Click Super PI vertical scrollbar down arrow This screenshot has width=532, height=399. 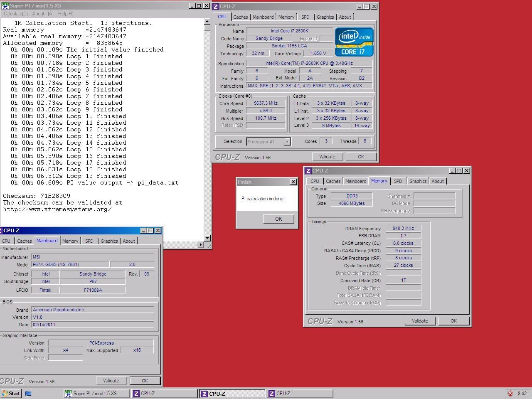pyautogui.click(x=207, y=238)
